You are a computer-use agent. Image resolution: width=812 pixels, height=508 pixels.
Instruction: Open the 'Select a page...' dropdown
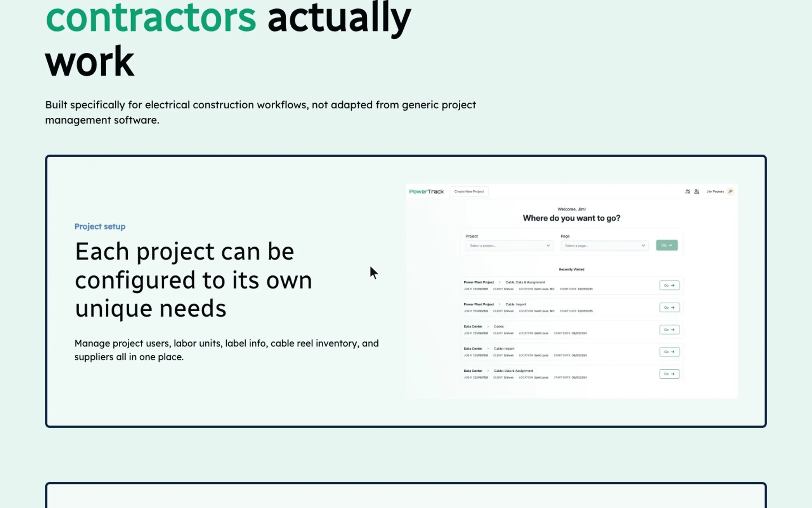pos(604,245)
